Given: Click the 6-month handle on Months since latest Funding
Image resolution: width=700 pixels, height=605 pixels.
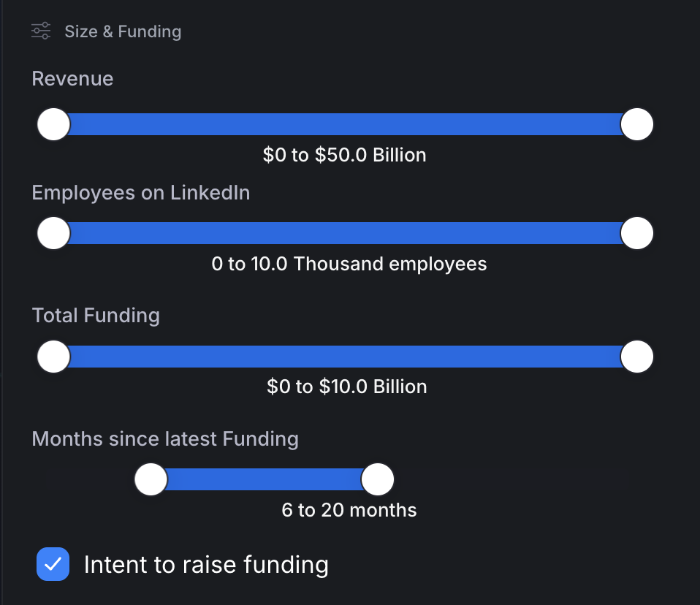Looking at the screenshot, I should (151, 480).
